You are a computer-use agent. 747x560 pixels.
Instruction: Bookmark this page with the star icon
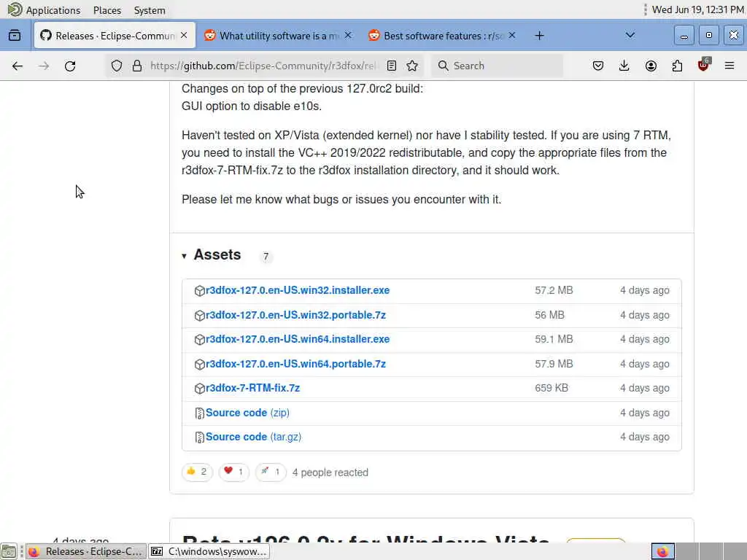coord(413,66)
